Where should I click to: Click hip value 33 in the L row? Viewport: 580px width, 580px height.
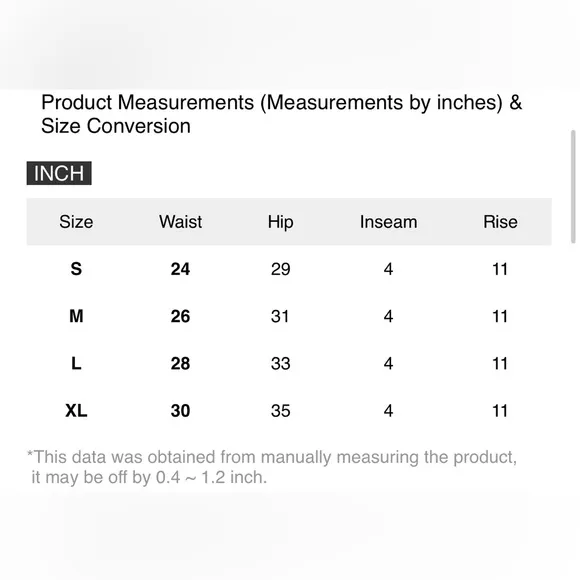click(280, 364)
